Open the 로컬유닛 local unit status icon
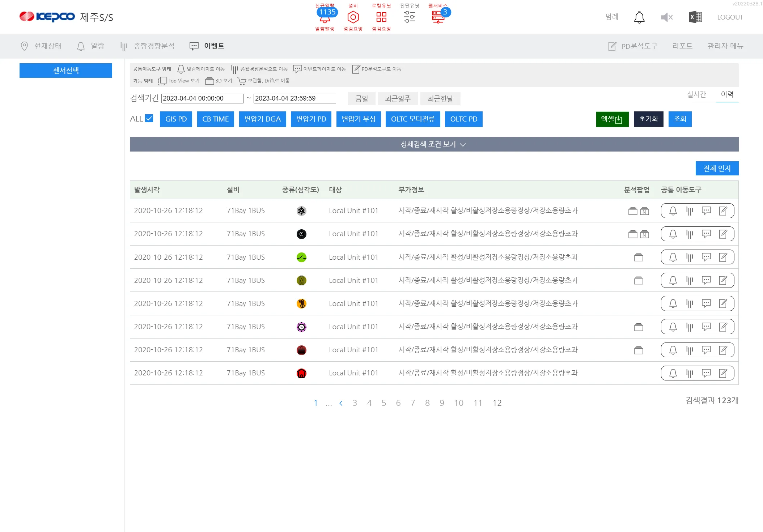 [381, 17]
